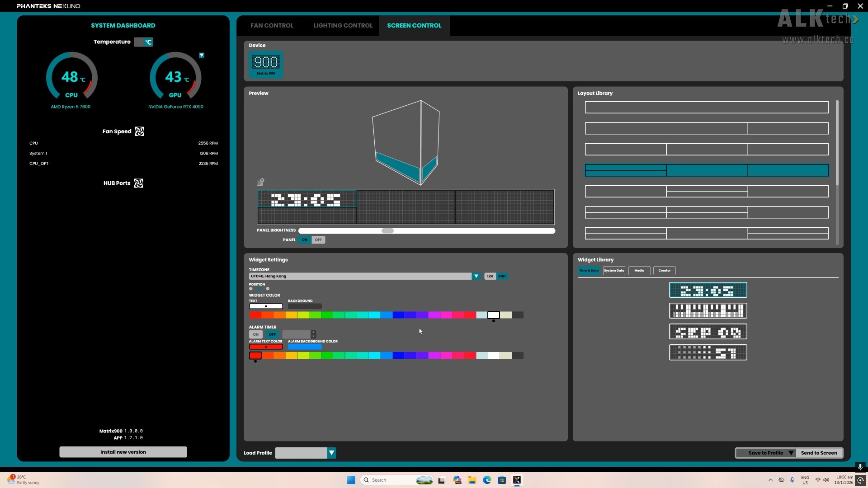Image resolution: width=868 pixels, height=488 pixels.
Task: Enable the Alarm Timer
Action: pyautogui.click(x=256, y=334)
